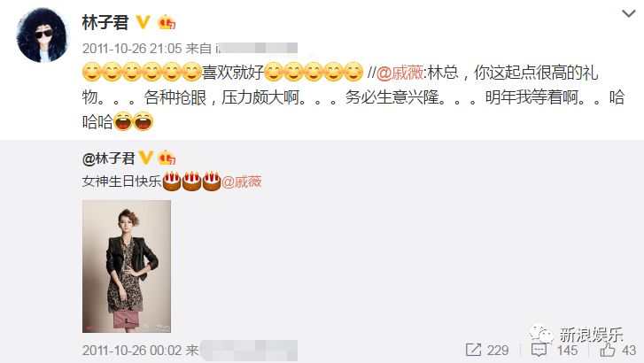Open @林子君 in the quoted post header
Image resolution: width=644 pixels, height=363 pixels.
(x=108, y=158)
